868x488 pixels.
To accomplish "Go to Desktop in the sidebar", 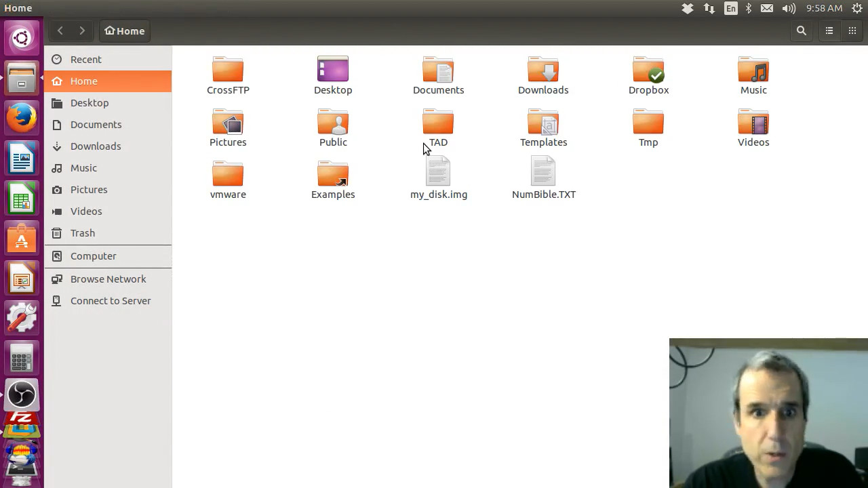I will point(108,102).
